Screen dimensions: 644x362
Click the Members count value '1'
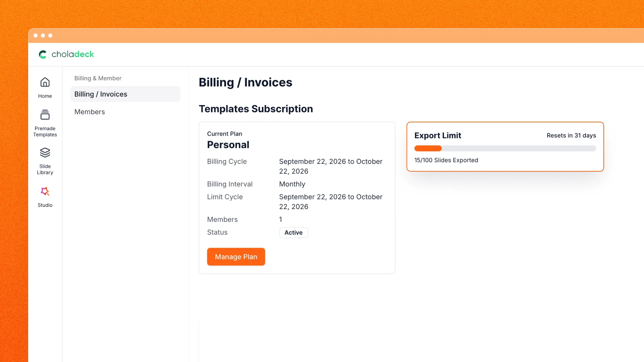[x=281, y=220]
